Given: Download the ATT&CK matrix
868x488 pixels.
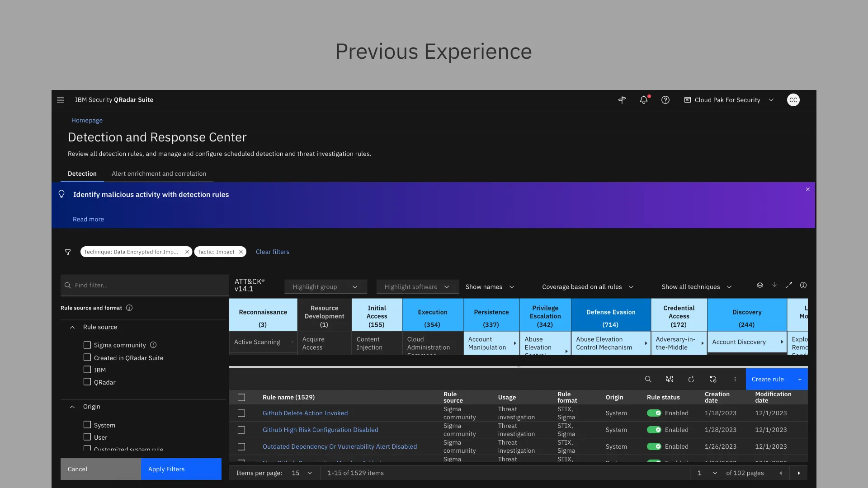Looking at the screenshot, I should click(774, 285).
